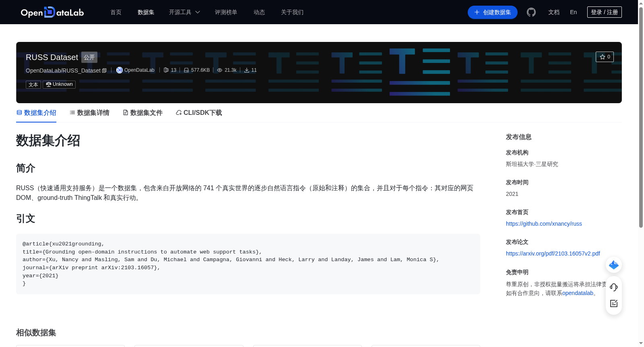
Task: Select the 数据集详情 tab
Action: coord(89,113)
